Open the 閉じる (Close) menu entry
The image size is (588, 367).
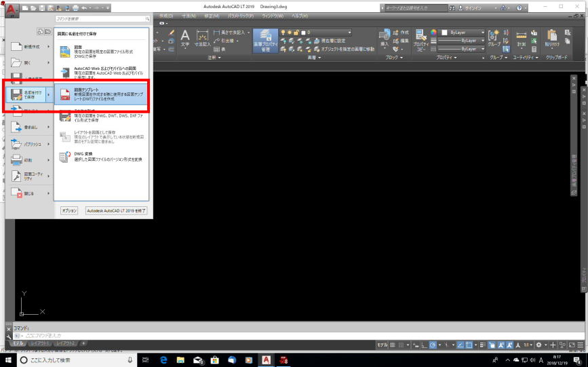[x=30, y=193]
